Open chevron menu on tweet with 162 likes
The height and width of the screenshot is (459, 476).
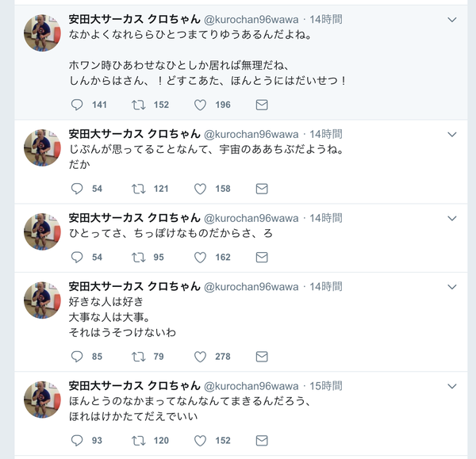(452, 218)
